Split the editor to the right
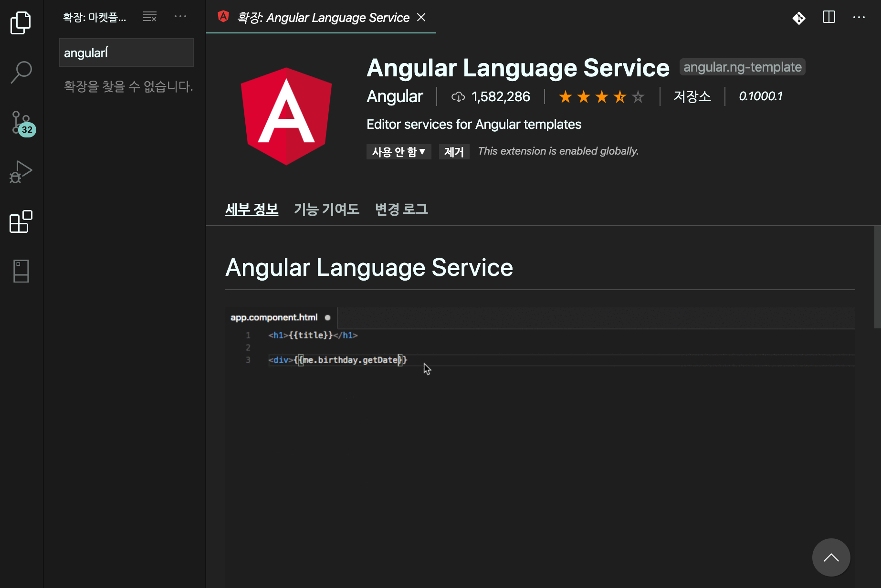The image size is (881, 588). pos(829,17)
